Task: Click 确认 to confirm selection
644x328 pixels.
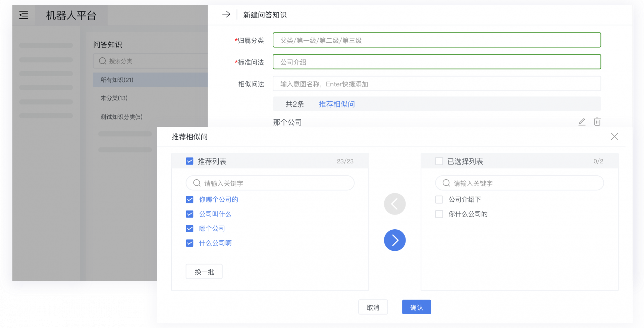Action: pos(417,307)
